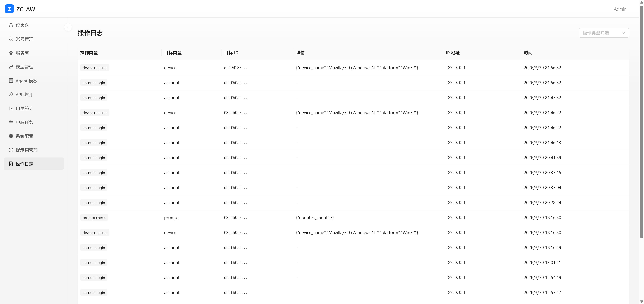
Task: Click the API key icon in sidebar
Action: 11,94
